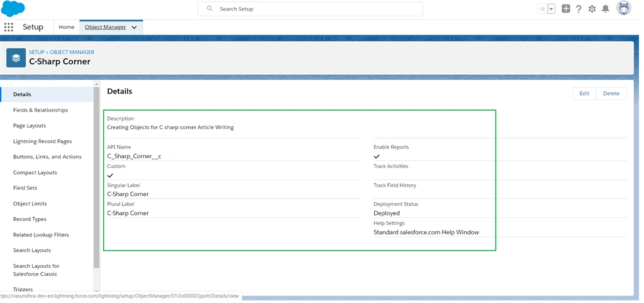
Task: Open Search Layouts in the sidebar
Action: point(32,250)
